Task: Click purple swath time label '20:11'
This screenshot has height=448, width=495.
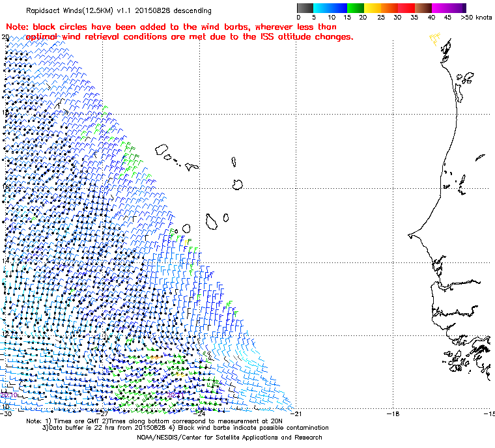Action: (x=175, y=395)
